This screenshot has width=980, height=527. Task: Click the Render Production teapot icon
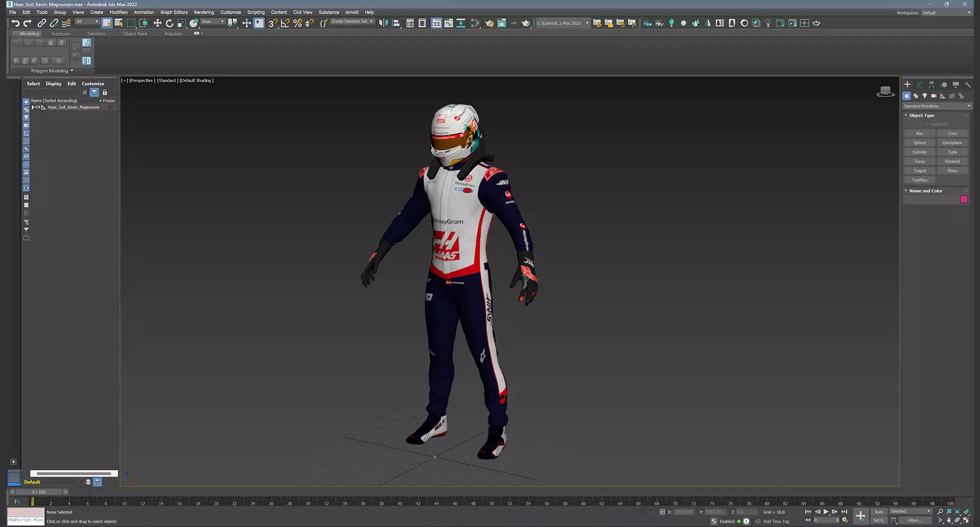526,23
